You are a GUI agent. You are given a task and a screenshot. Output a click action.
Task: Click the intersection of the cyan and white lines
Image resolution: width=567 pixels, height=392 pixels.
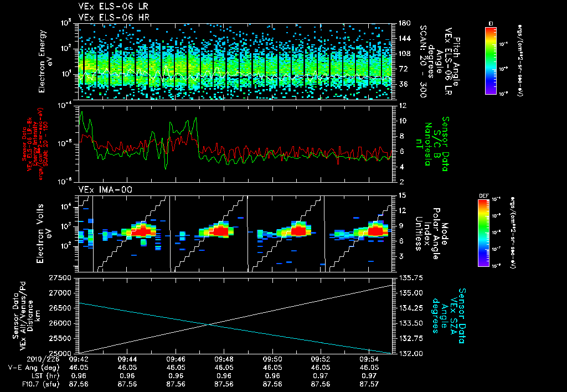tap(209, 324)
